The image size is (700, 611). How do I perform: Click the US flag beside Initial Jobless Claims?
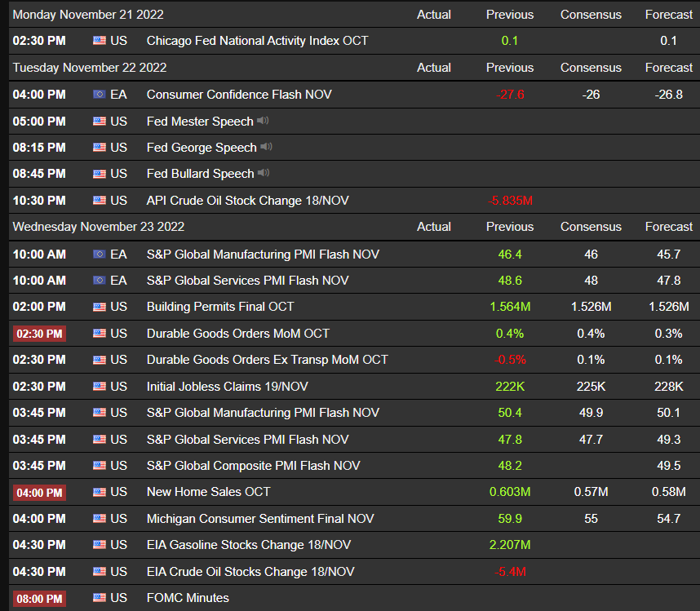coord(100,386)
